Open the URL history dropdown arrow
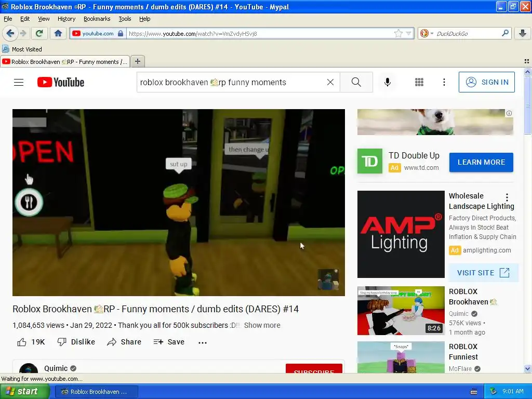Image resolution: width=532 pixels, height=399 pixels. click(409, 33)
